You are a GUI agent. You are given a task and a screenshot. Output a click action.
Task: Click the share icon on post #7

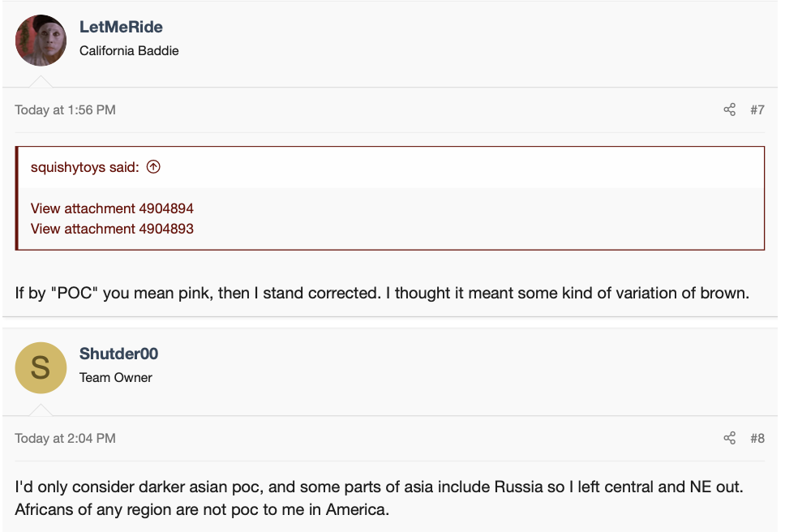click(729, 109)
